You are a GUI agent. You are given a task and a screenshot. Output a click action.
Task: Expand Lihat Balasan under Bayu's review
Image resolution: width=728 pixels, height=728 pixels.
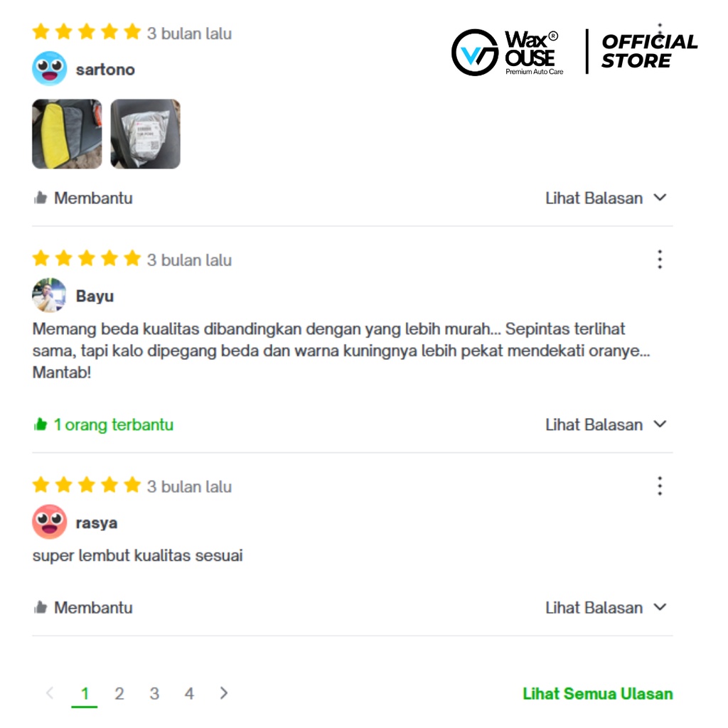[606, 425]
